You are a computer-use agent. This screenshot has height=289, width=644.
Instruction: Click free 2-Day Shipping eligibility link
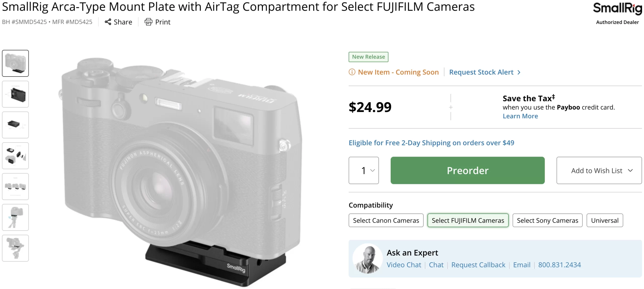(431, 143)
